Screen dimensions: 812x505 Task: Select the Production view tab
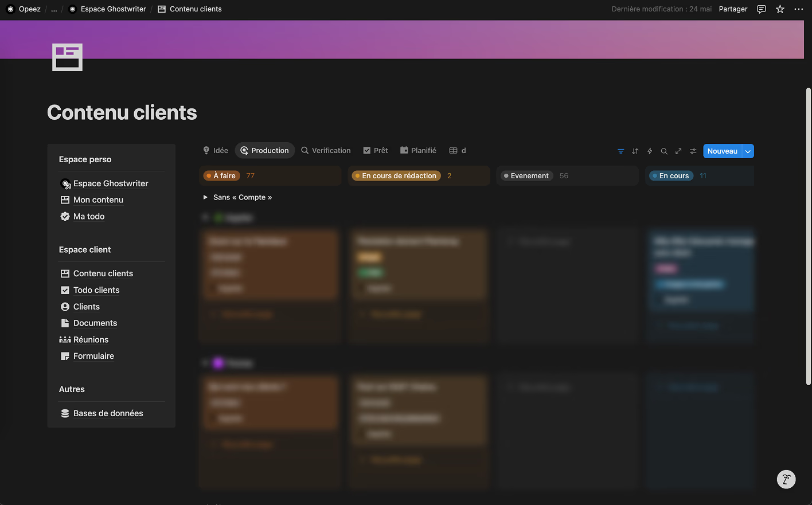pyautogui.click(x=264, y=151)
